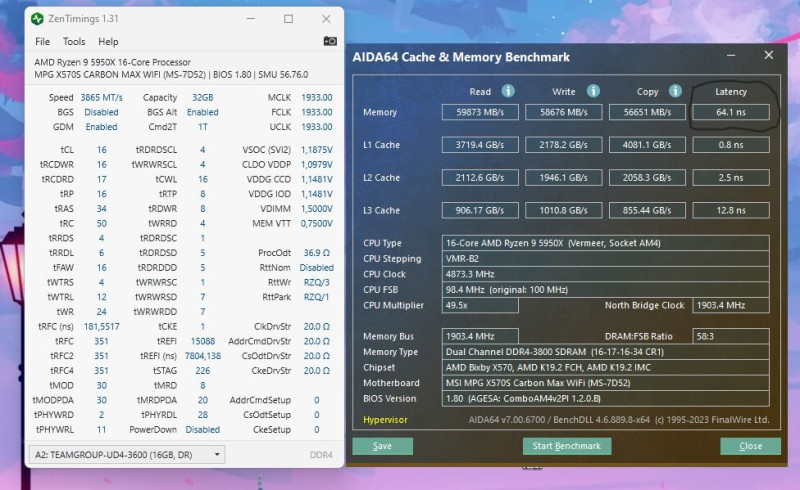This screenshot has height=490, width=800.
Task: Click the ZenTimings app logo icon
Action: coord(37,19)
